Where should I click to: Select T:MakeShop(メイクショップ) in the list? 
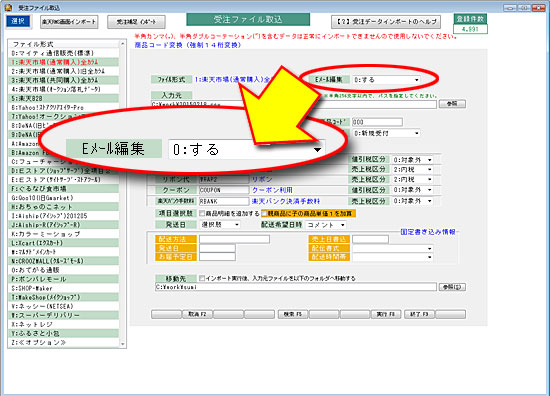pos(63,297)
